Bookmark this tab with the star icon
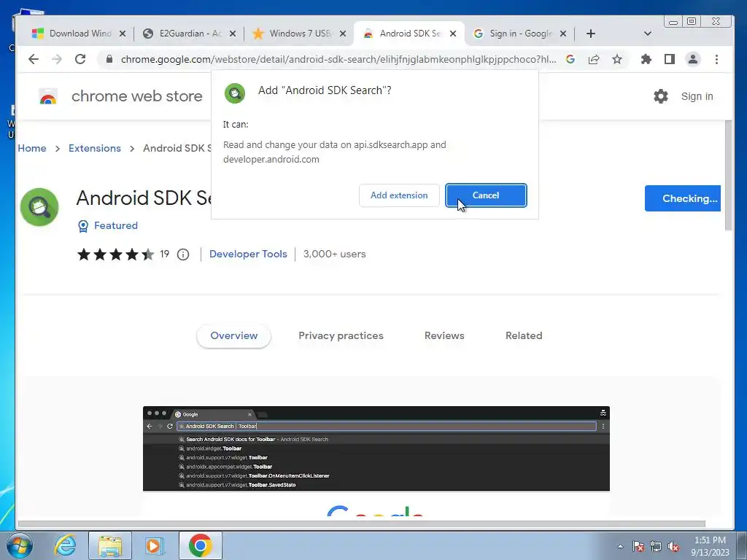The image size is (747, 560). pyautogui.click(x=617, y=60)
